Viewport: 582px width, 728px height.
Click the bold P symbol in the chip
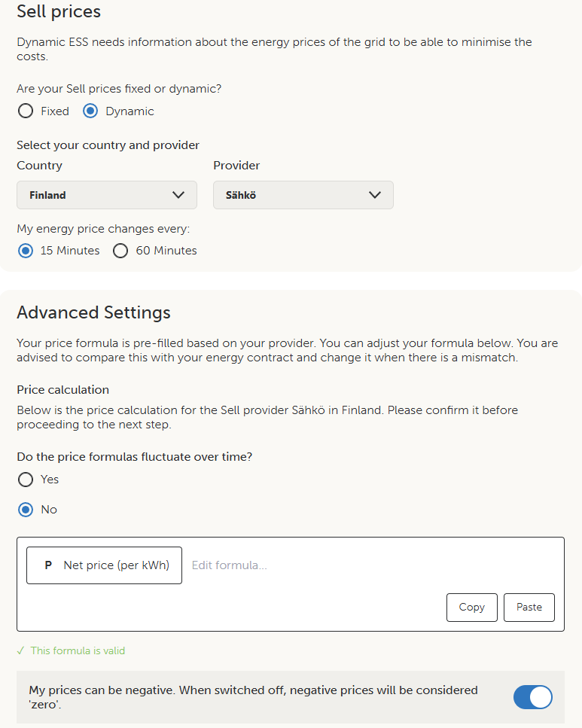click(x=48, y=565)
